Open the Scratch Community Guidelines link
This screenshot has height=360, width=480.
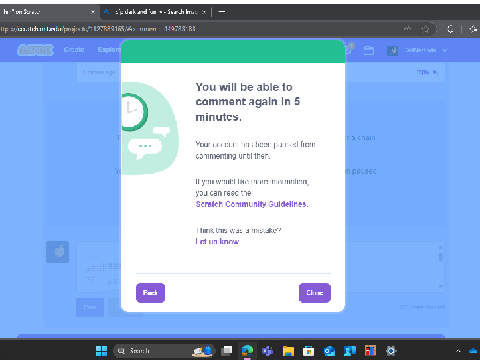pyautogui.click(x=252, y=204)
